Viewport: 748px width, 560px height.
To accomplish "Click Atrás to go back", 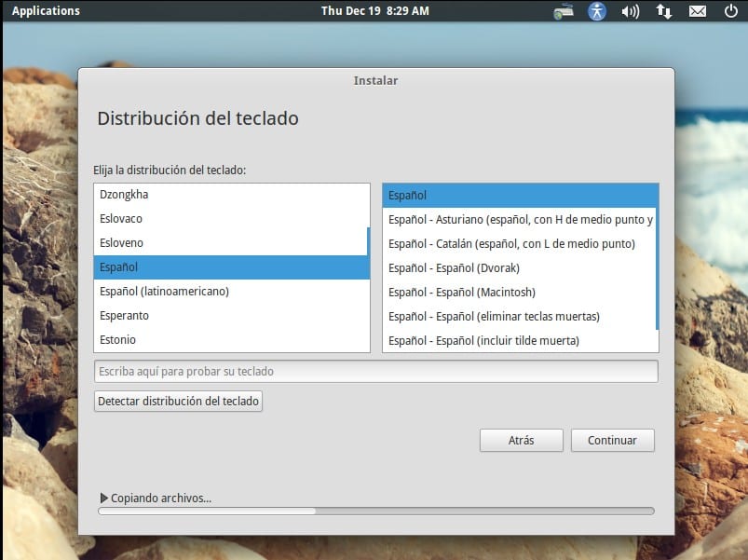I will pyautogui.click(x=521, y=440).
